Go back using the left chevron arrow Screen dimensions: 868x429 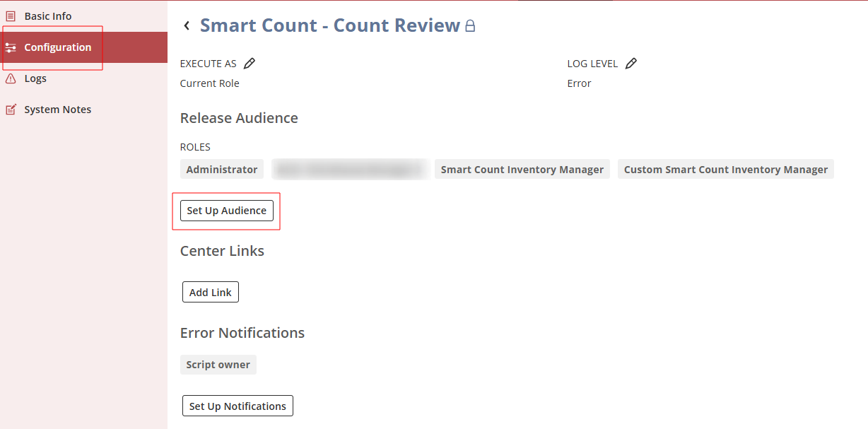[x=187, y=26]
